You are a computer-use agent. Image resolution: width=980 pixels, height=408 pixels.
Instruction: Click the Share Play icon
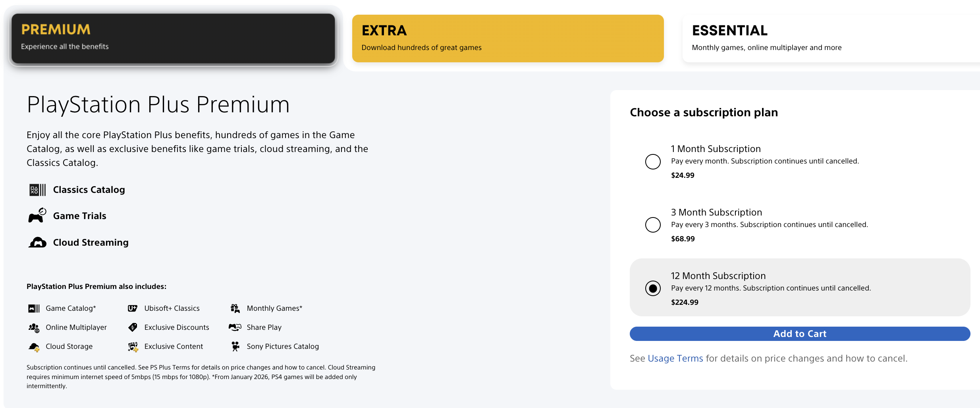coord(235,327)
